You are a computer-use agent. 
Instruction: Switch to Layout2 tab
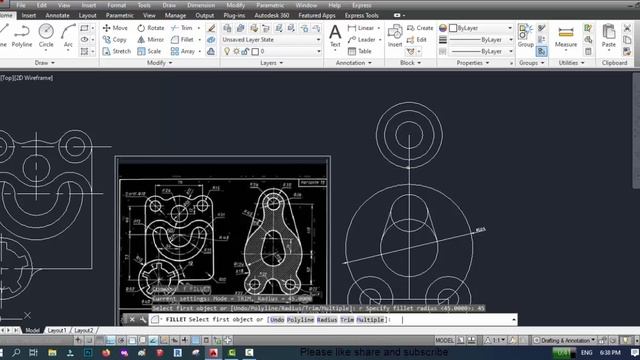[84, 330]
